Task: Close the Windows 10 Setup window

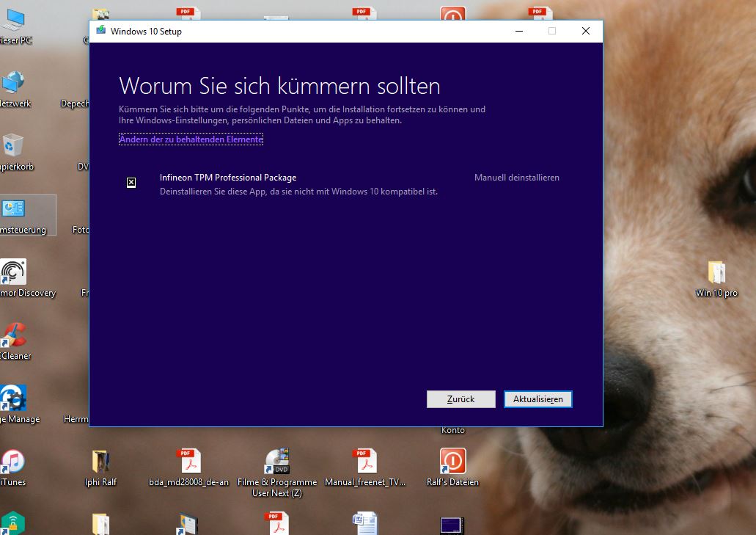Action: (585, 31)
